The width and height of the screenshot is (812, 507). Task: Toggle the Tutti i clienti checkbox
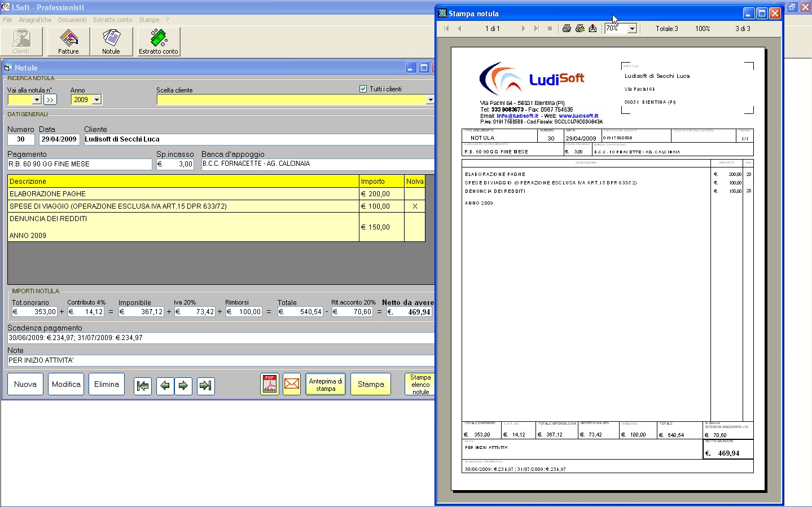pyautogui.click(x=363, y=89)
